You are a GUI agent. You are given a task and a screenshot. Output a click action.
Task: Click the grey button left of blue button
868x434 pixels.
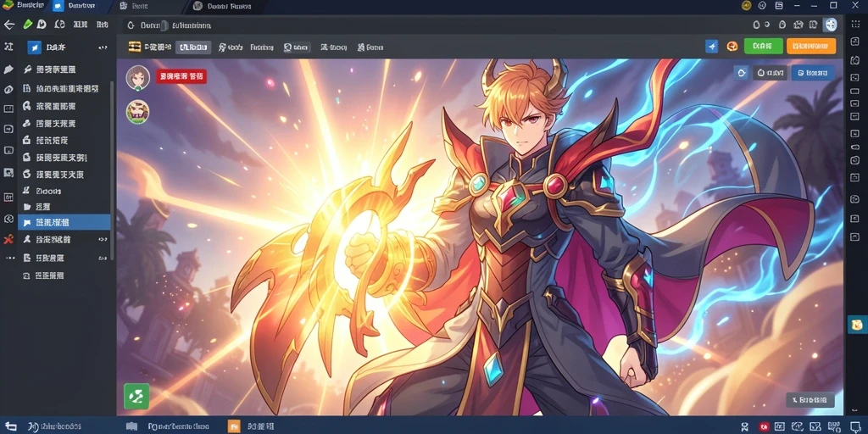[770, 73]
